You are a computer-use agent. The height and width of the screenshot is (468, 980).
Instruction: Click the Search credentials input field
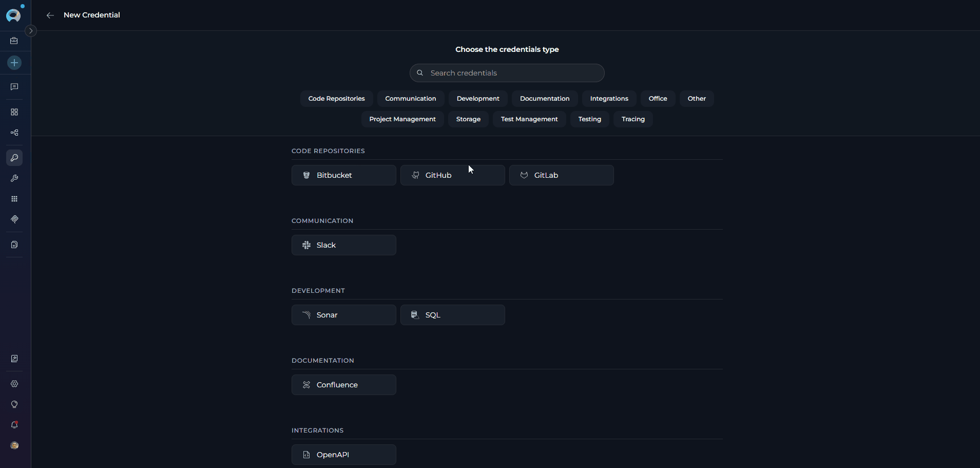coord(507,73)
